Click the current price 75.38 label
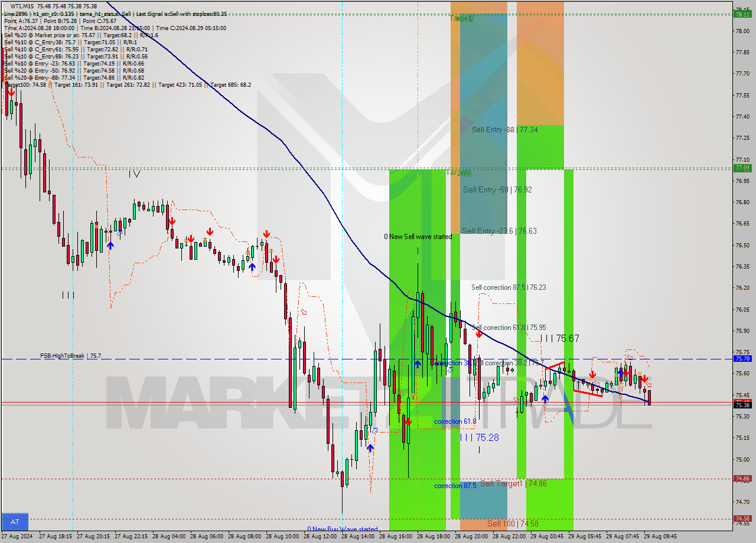Screen dimensions: 756x543 coord(742,405)
